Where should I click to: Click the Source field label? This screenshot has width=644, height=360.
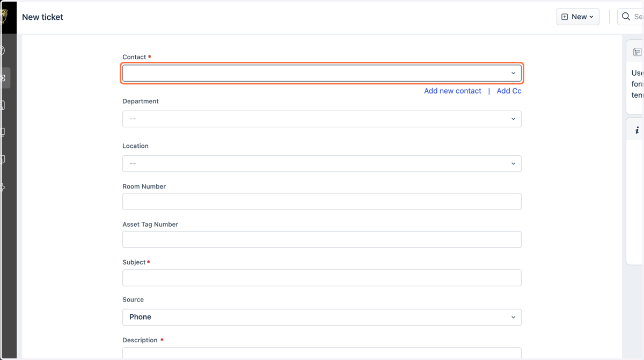tap(133, 299)
